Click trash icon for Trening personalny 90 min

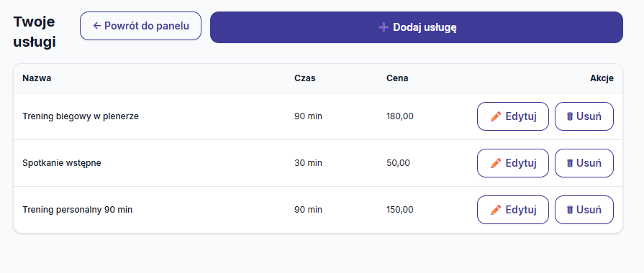point(570,210)
